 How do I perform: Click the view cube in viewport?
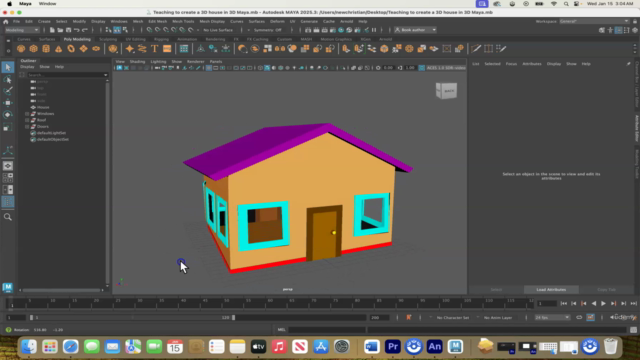point(446,91)
